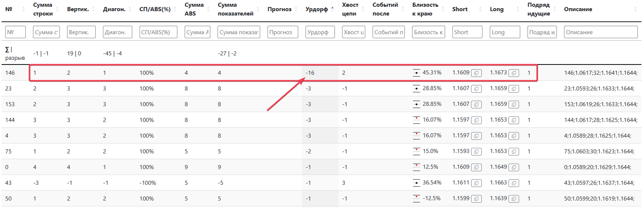Copy the Long value 1.1639
The height and width of the screenshot is (208, 644).
[513, 199]
